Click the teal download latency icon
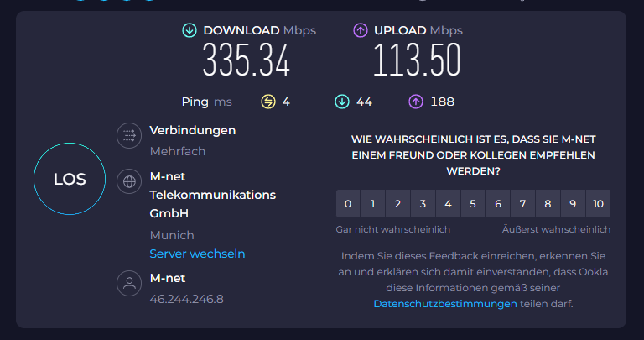 pyautogui.click(x=342, y=102)
